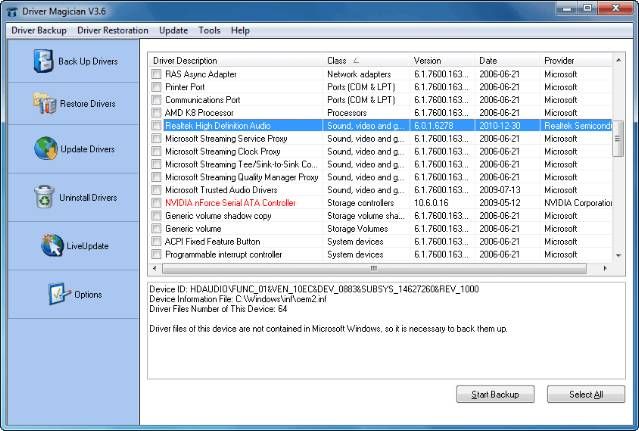Viewport: 639px width, 431px height.
Task: Check the RAS Async Adapter checkbox
Action: tap(156, 74)
